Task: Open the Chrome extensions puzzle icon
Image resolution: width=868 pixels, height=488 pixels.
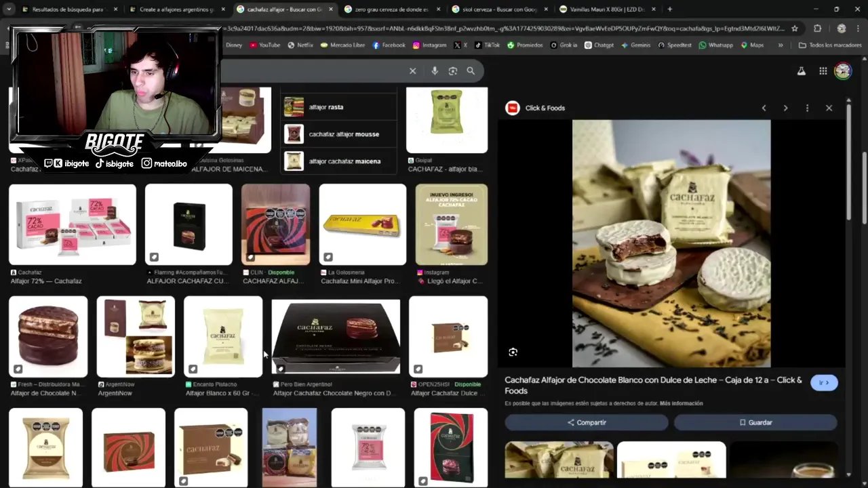Action: [817, 28]
